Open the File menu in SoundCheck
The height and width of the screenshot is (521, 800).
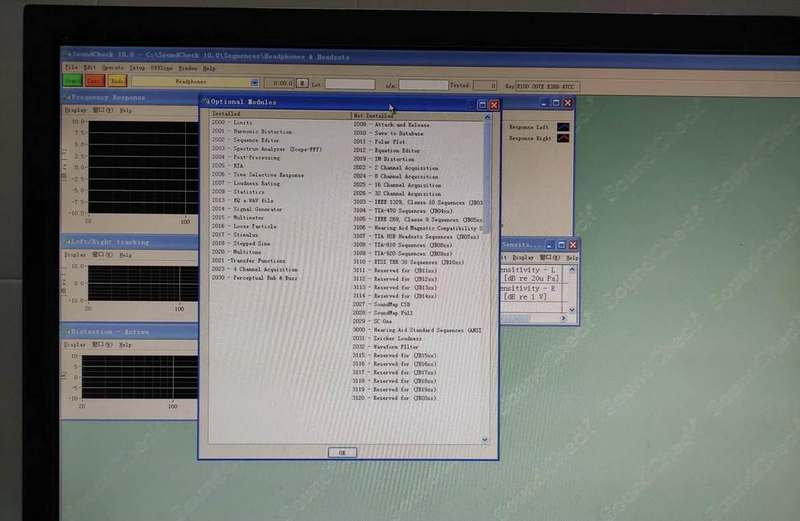click(71, 67)
